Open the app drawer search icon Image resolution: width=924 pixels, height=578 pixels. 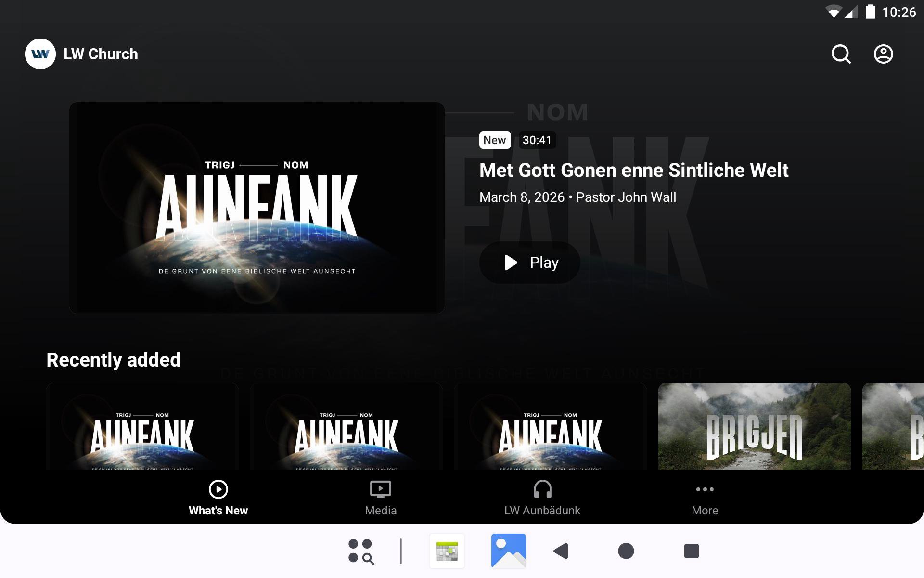[x=361, y=551]
